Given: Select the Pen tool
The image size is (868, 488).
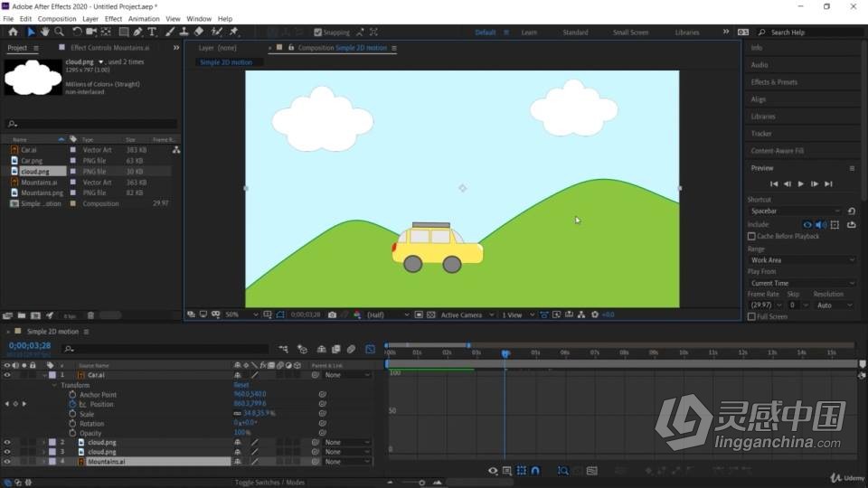Looking at the screenshot, I should (x=137, y=33).
